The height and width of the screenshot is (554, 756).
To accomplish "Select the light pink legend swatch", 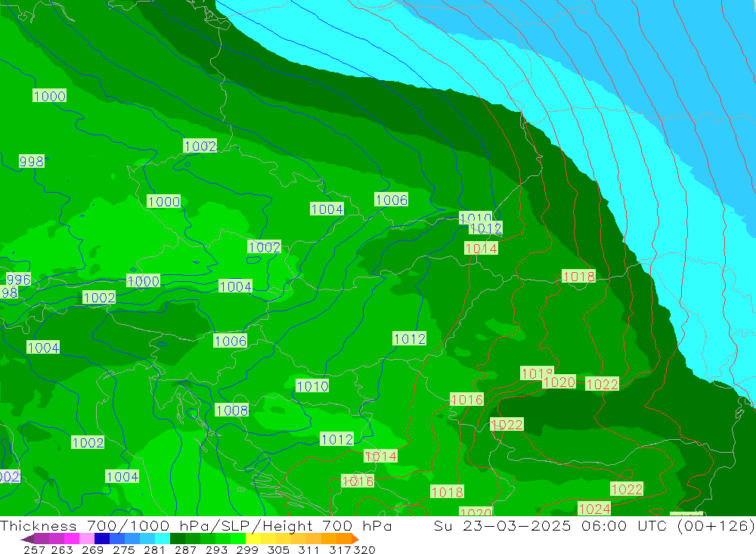I will coord(87,539).
